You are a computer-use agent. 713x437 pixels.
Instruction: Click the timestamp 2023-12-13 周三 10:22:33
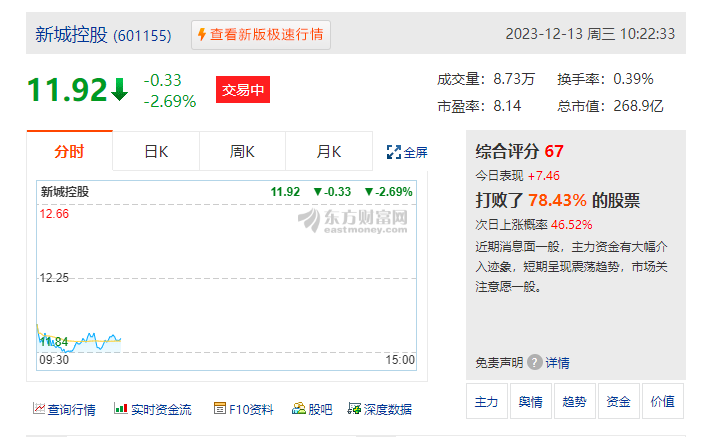coord(590,34)
